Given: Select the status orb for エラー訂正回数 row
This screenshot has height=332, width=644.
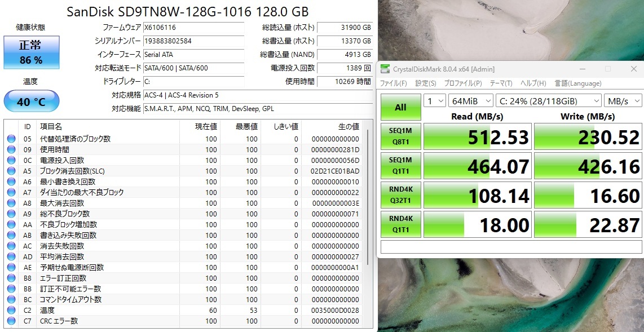Looking at the screenshot, I should pos(11,278).
